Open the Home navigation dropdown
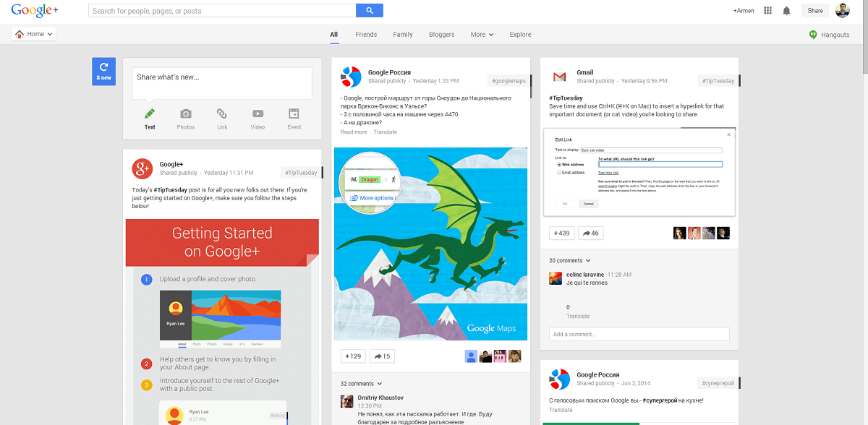The width and height of the screenshot is (868, 425). click(x=33, y=34)
